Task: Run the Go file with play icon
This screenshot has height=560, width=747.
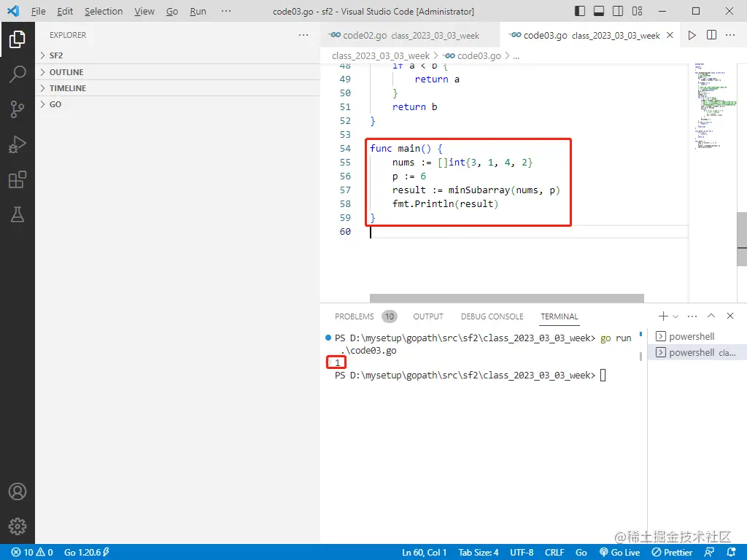Action: [x=692, y=35]
